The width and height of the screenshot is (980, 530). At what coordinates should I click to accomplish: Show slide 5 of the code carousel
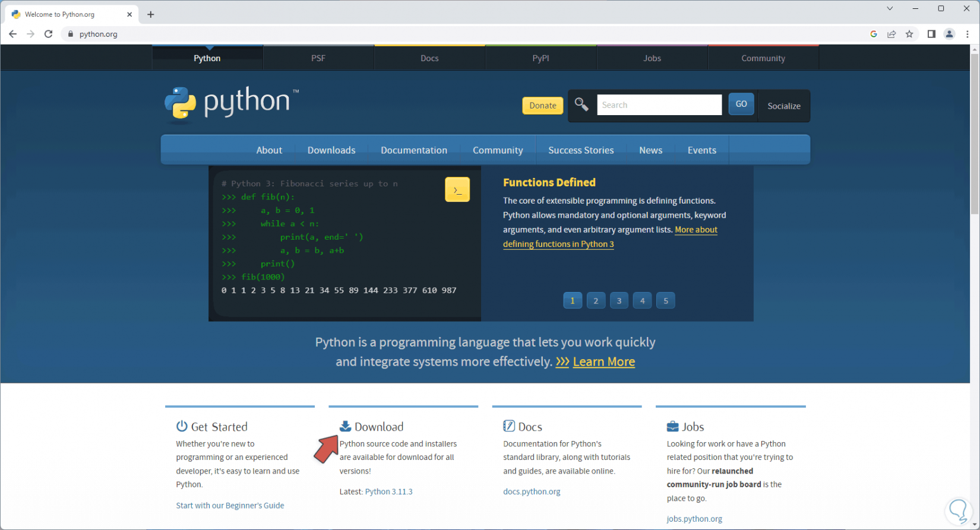pos(666,300)
